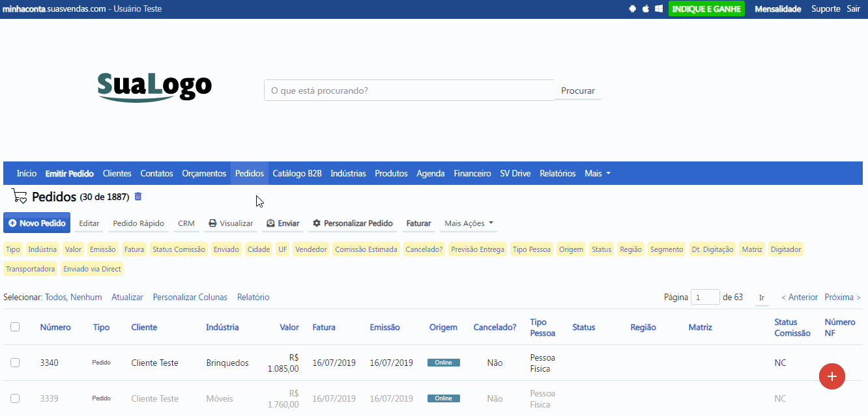Go to the Clientes menu
Viewport: 868px width, 416px height.
pos(117,173)
